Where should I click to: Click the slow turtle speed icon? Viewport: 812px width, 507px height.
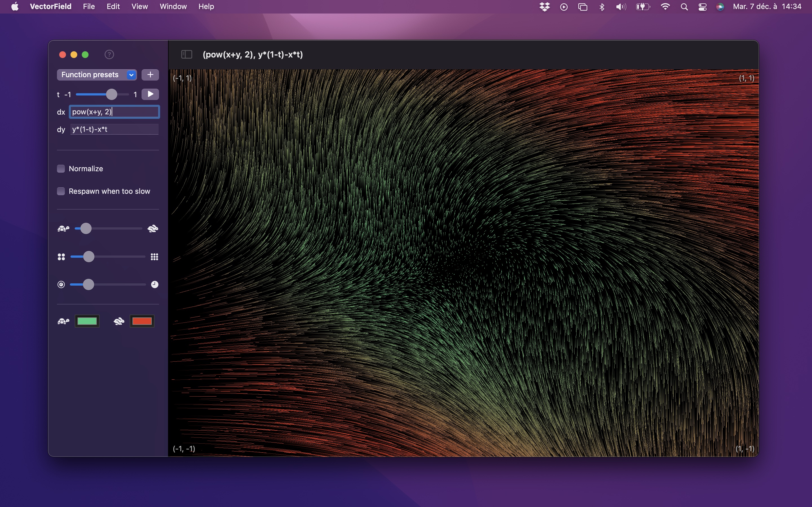tap(63, 229)
